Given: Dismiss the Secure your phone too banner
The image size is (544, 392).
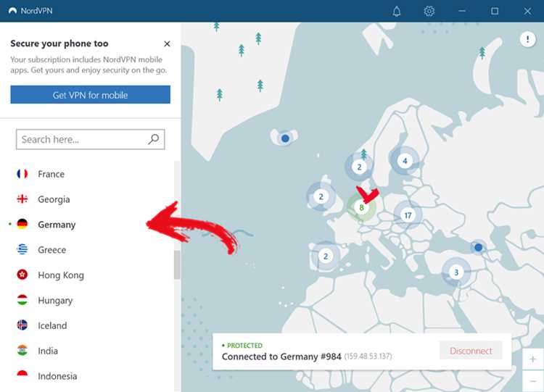Looking at the screenshot, I should (167, 43).
